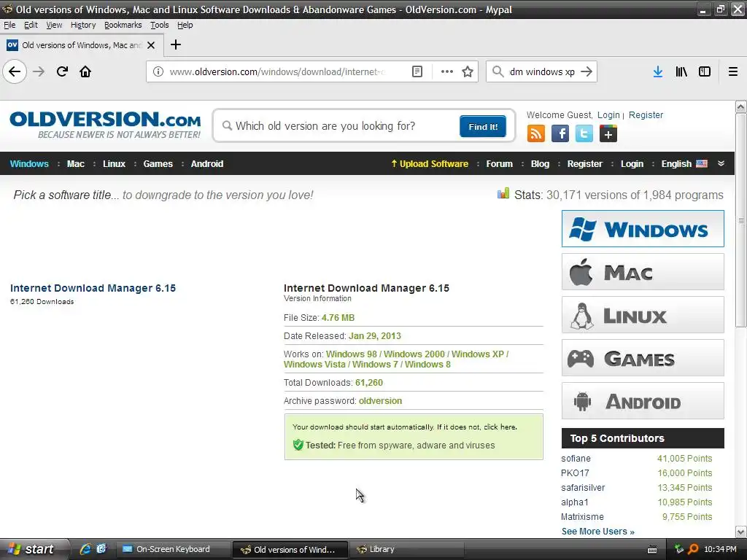
Task: Open the Login link beside Welcome Guest
Action: 608,114
